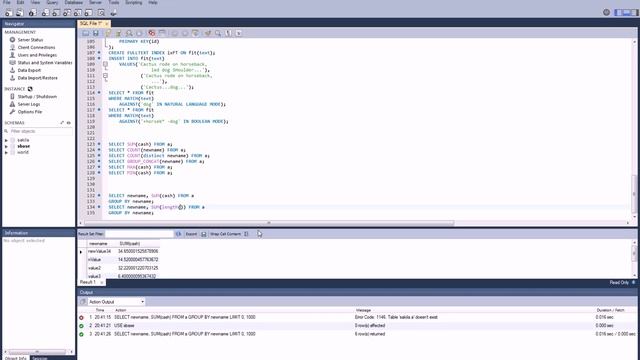Open the Database menu
Screen dimensions: 640x360
[74, 2]
